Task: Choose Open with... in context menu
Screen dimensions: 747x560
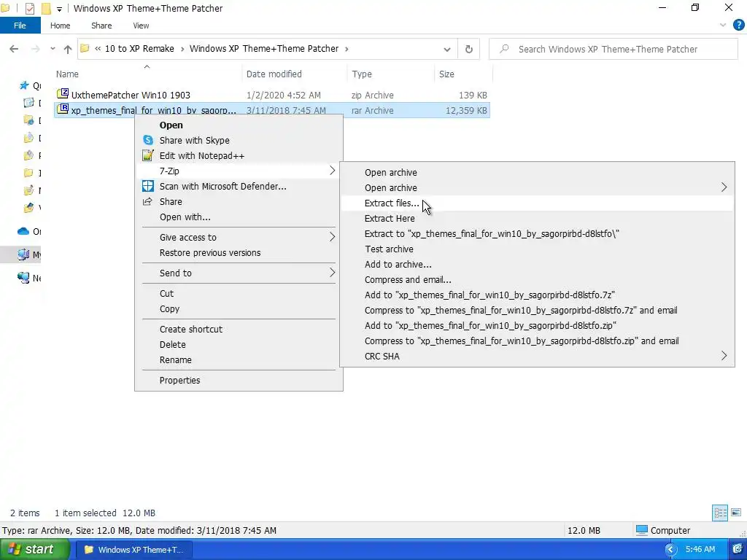Action: pos(239,217)
